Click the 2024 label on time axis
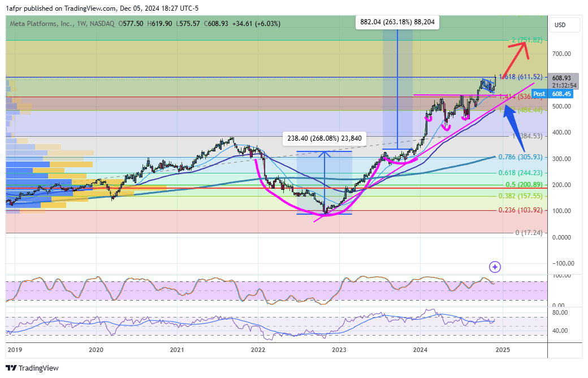Image resolution: width=588 pixels, height=378 pixels. 420,350
